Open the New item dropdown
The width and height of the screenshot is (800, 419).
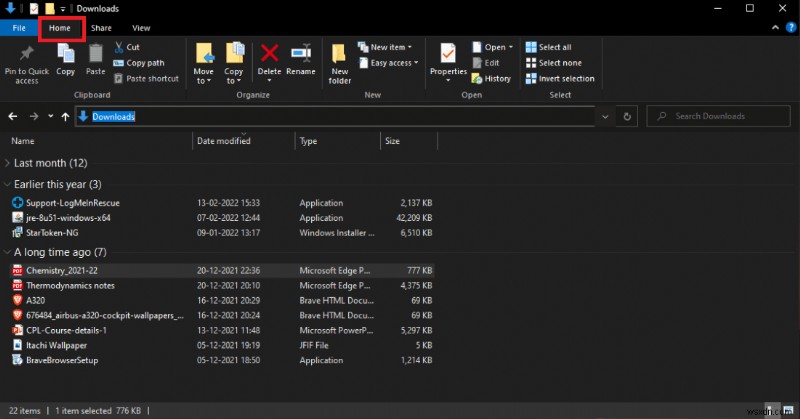[389, 47]
